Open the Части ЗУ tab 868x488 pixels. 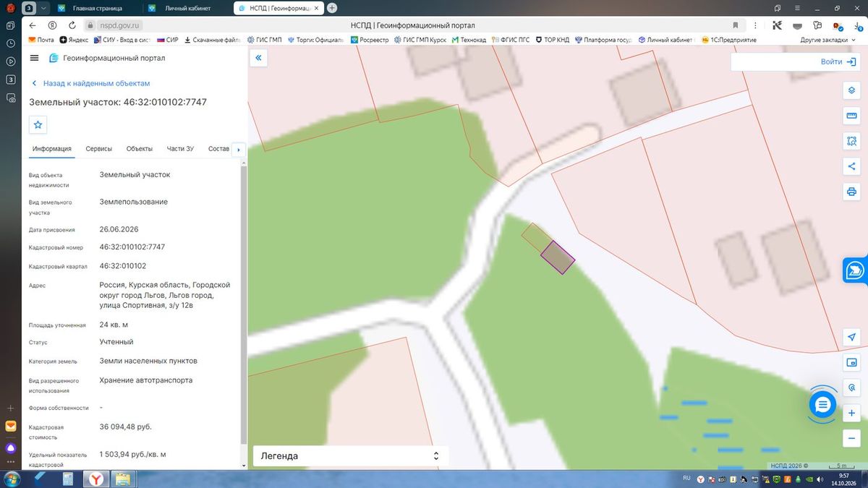(x=180, y=149)
